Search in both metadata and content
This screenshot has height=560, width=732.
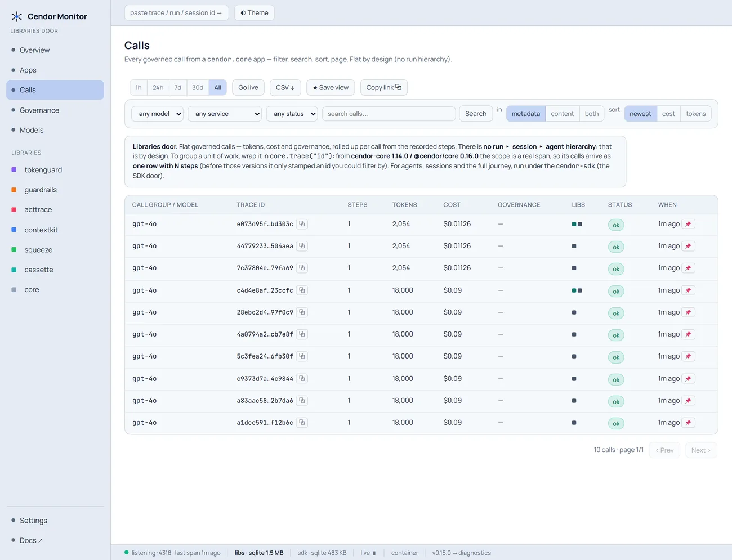(592, 114)
